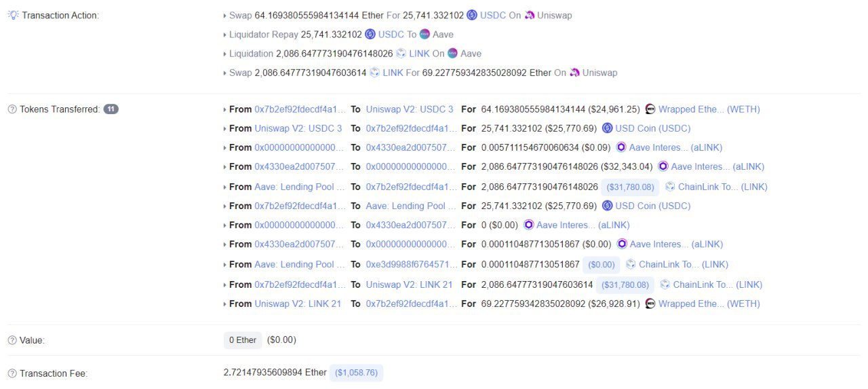Click Uniswap icon in Swap 2,086.647 LINK action
This screenshot has height=389, width=868.
pos(574,73)
